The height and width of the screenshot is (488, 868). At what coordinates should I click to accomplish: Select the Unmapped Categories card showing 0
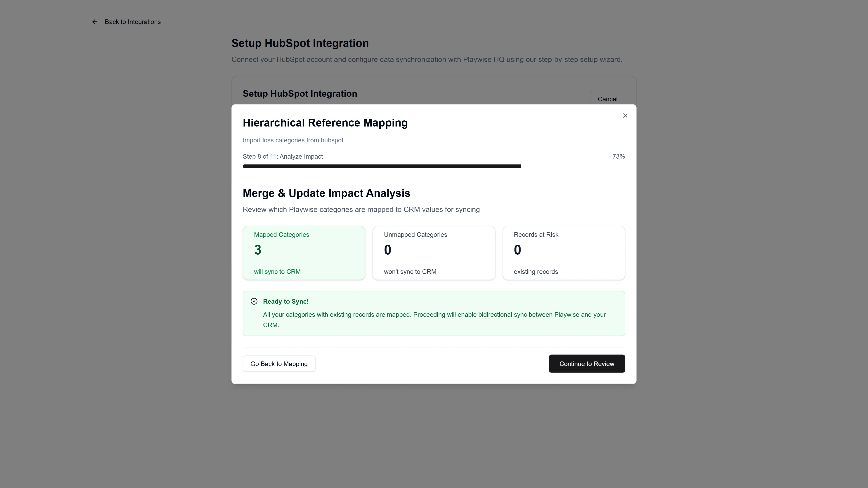(x=434, y=253)
